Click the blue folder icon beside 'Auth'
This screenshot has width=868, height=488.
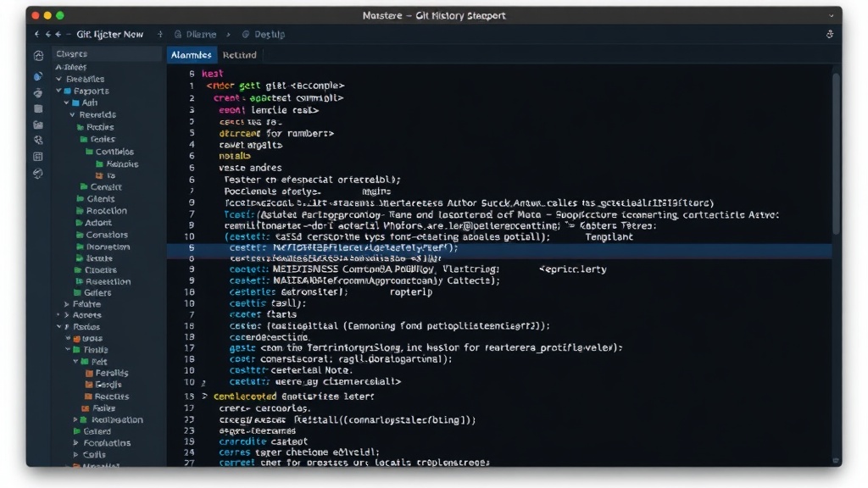pyautogui.click(x=75, y=103)
